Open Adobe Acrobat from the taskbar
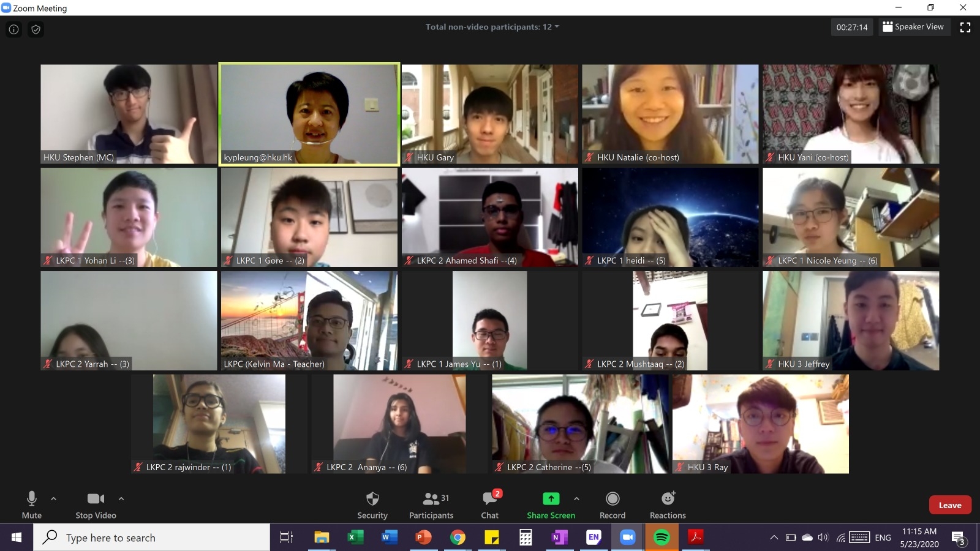 pyautogui.click(x=695, y=538)
